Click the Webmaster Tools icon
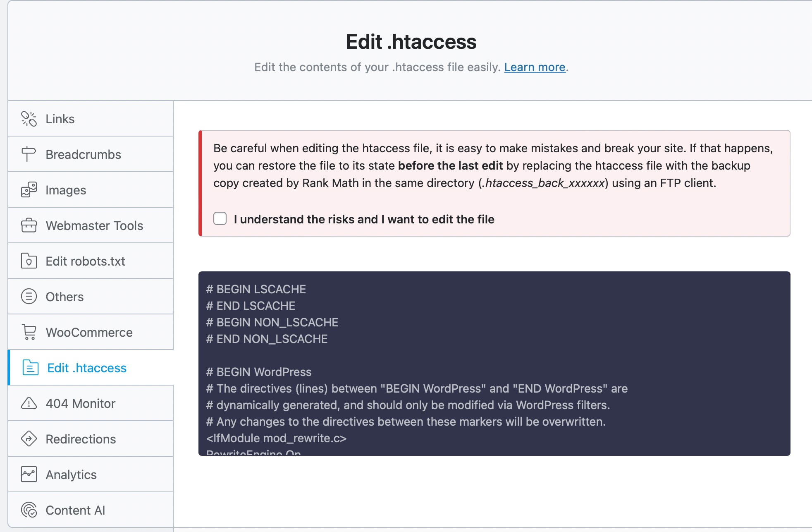 [28, 225]
